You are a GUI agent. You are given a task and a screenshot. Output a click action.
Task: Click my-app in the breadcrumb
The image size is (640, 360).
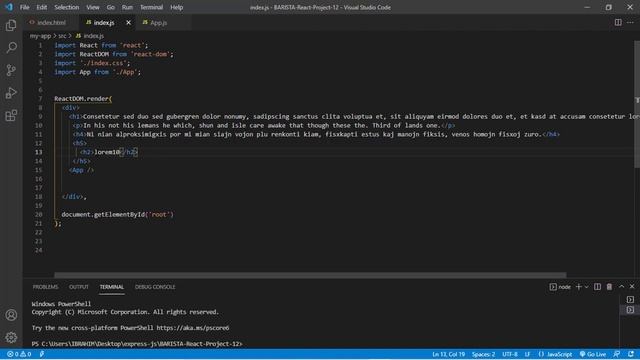(x=40, y=36)
